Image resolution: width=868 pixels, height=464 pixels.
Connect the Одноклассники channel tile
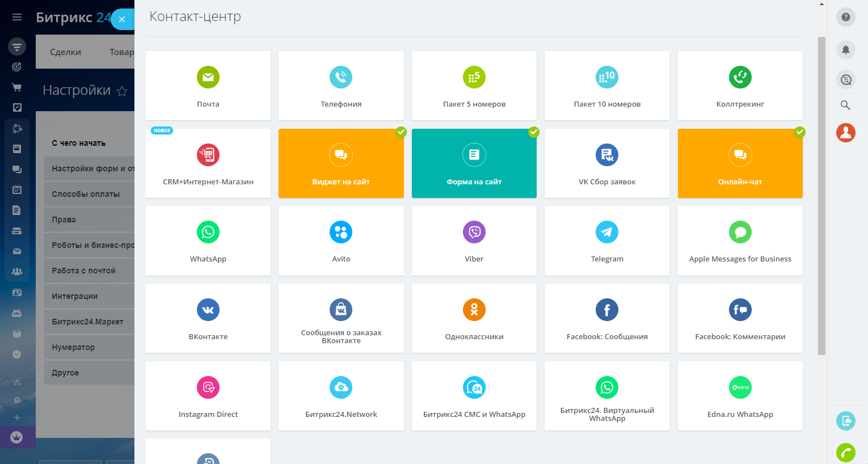tap(474, 318)
